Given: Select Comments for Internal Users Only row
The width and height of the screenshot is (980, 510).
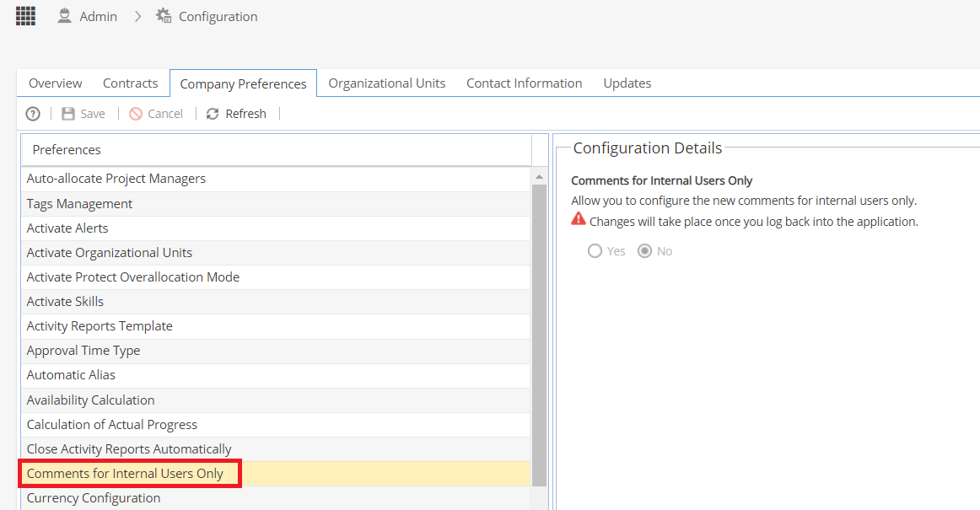Looking at the screenshot, I should point(276,474).
